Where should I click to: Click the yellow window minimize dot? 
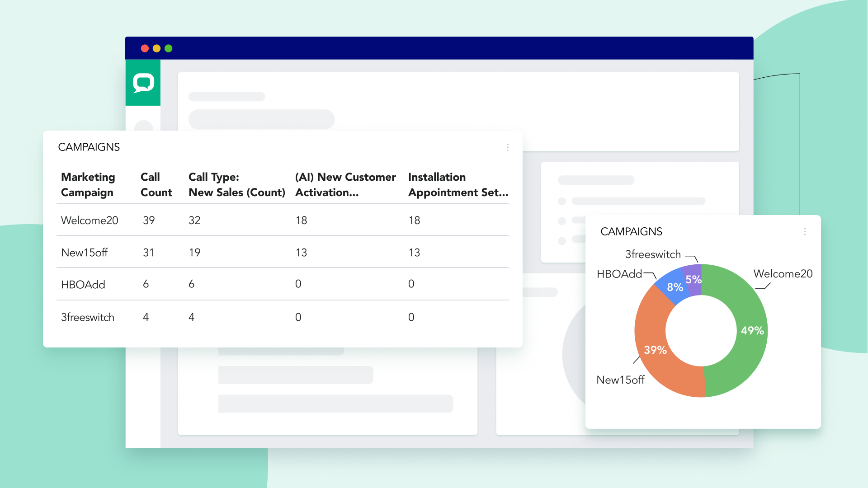[x=156, y=48]
